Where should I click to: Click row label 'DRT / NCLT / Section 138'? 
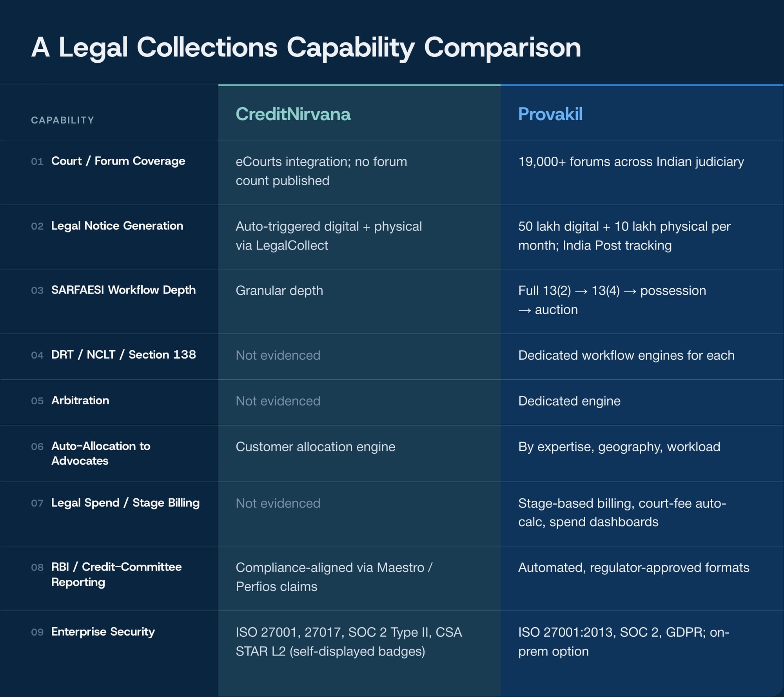[123, 355]
